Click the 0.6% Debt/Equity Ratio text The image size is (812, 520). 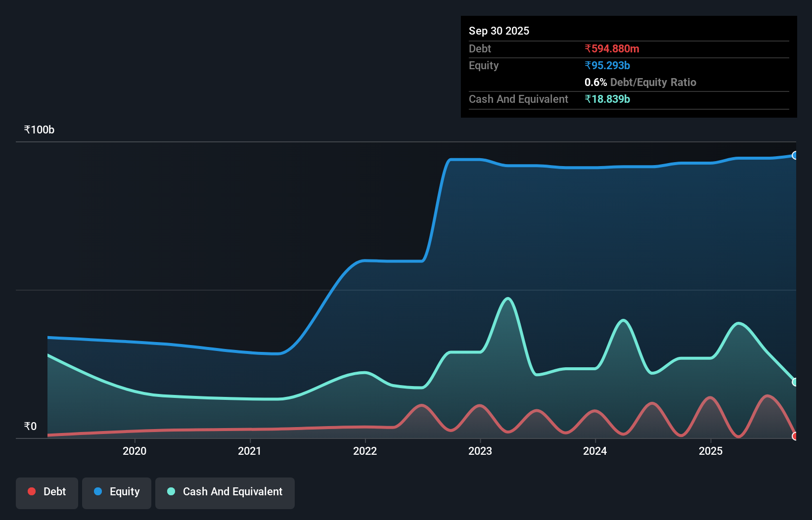point(640,82)
